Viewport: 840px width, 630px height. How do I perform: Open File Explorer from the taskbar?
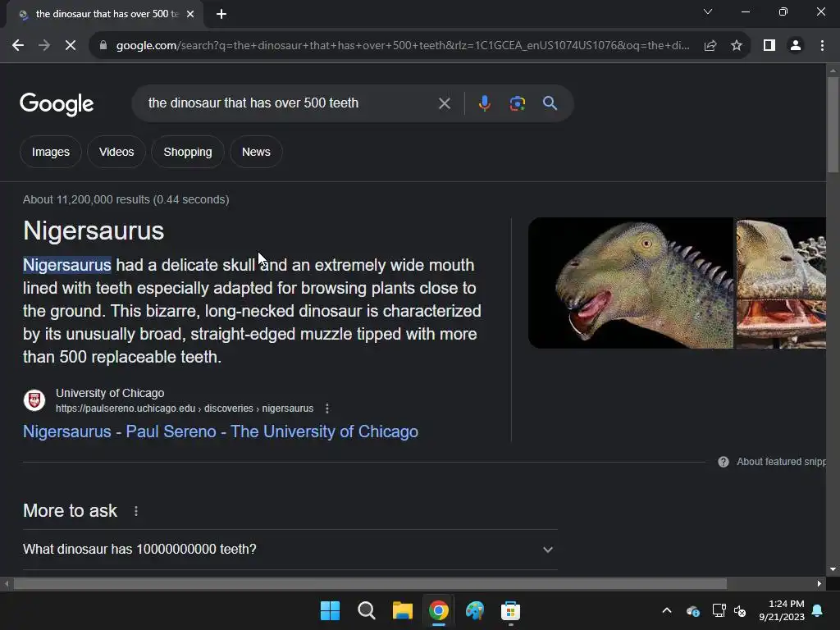click(x=402, y=610)
